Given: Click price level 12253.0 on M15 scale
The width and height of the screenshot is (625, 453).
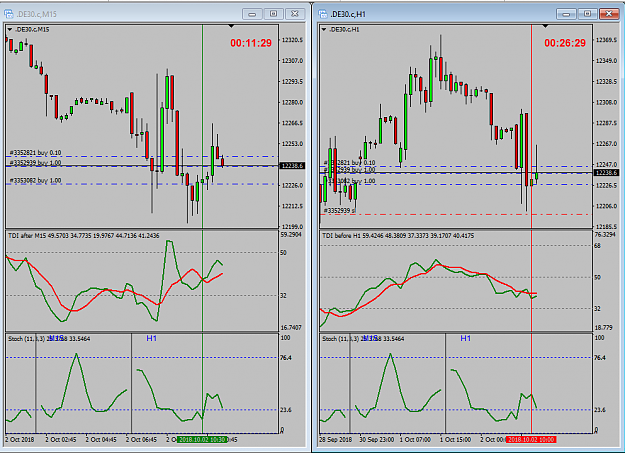Looking at the screenshot, I should [x=292, y=144].
